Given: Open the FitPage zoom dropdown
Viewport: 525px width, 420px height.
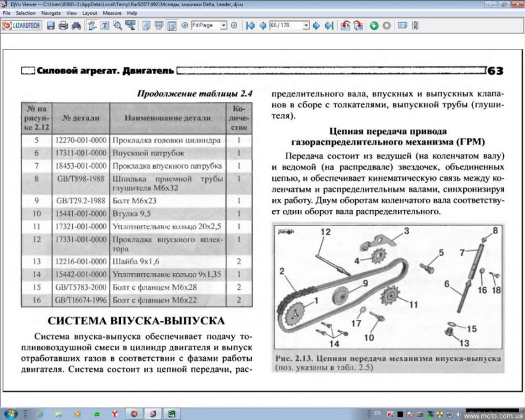Looking at the screenshot, I should pyautogui.click(x=224, y=25).
